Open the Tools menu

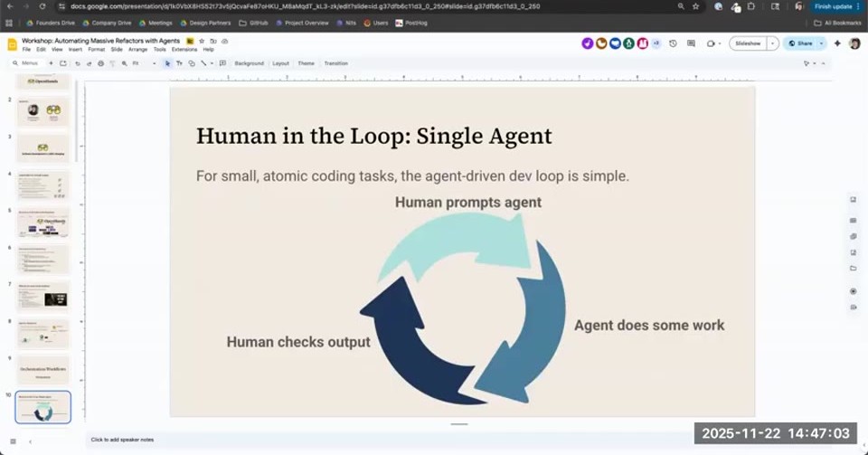click(x=160, y=50)
